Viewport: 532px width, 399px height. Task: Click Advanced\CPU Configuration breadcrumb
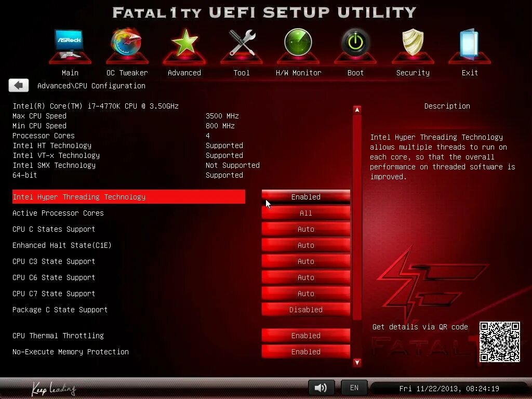pos(91,86)
